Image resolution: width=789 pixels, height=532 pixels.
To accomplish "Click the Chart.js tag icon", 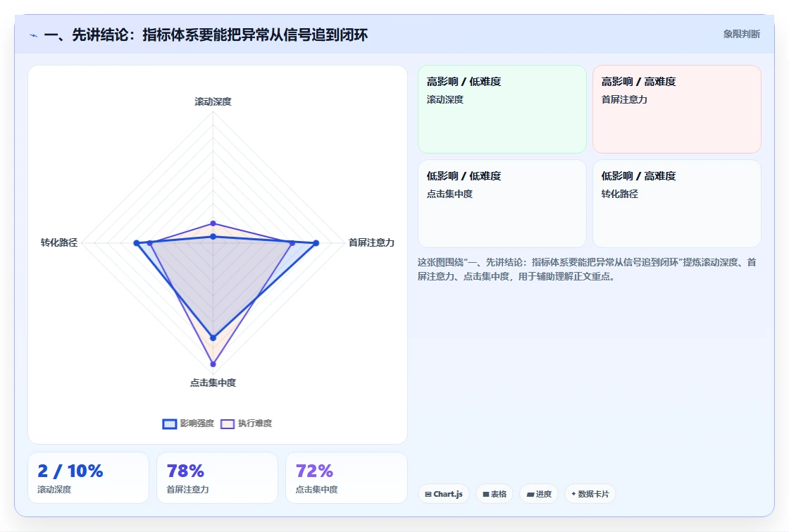I will 428,494.
